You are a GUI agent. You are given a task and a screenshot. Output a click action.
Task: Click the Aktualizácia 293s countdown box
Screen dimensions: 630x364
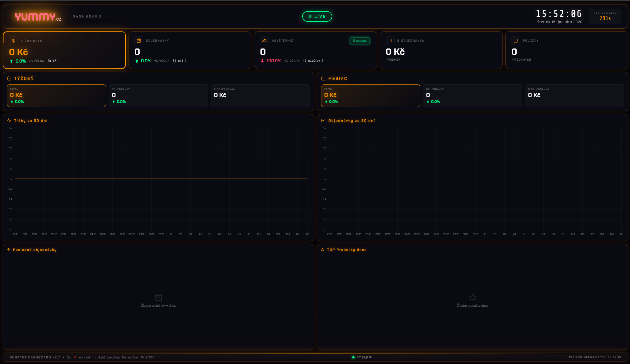[605, 16]
